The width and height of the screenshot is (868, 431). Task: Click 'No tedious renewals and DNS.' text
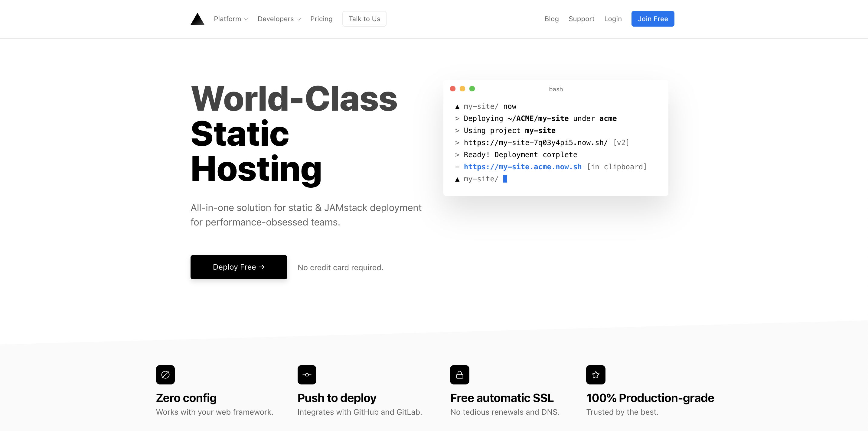click(505, 412)
